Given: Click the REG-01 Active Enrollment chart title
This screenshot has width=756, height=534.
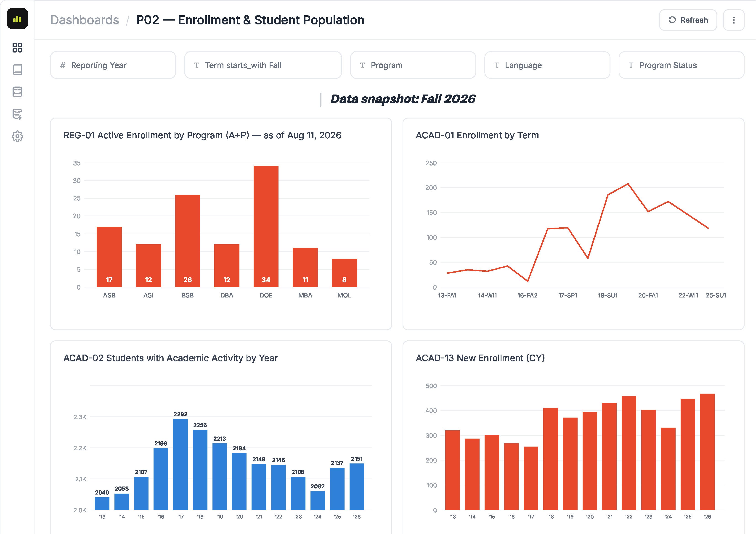Looking at the screenshot, I should coord(202,135).
